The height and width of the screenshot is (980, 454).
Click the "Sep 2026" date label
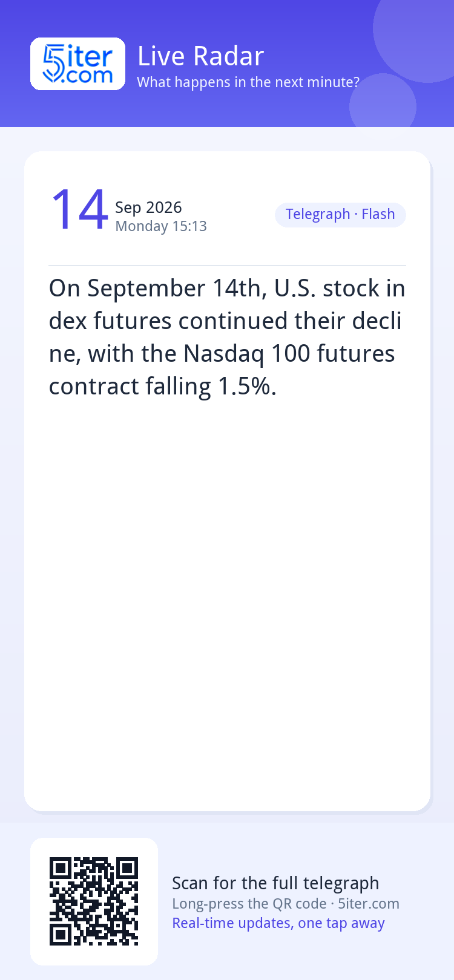pos(148,207)
